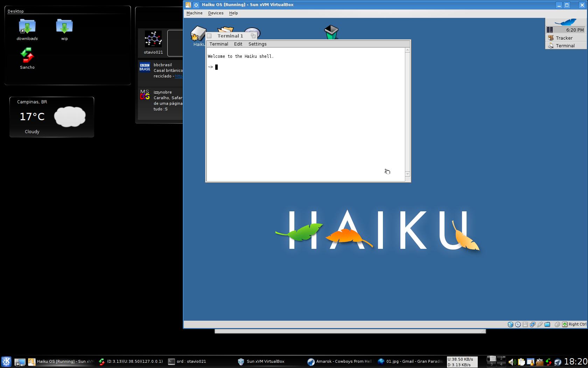Click the Terminal 1 zoom box button
The image size is (588, 368).
[253, 36]
